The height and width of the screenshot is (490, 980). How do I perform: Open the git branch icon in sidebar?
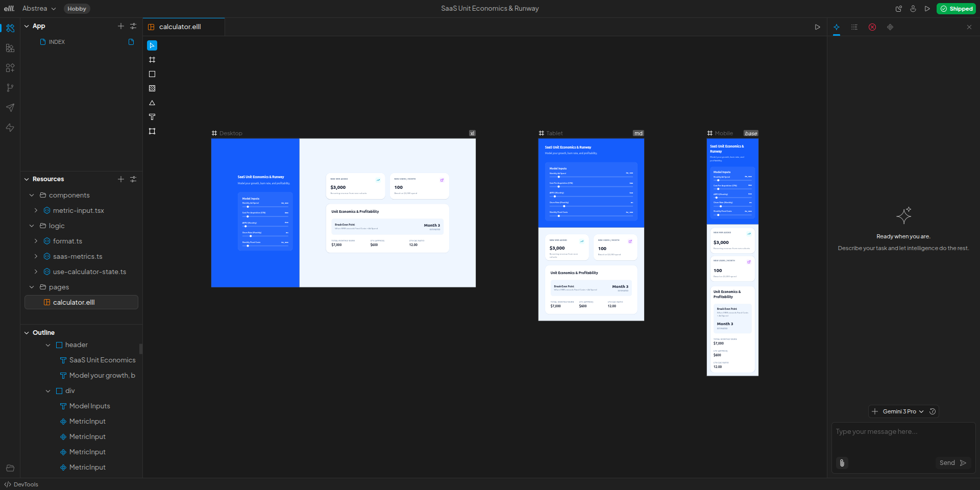pos(10,88)
